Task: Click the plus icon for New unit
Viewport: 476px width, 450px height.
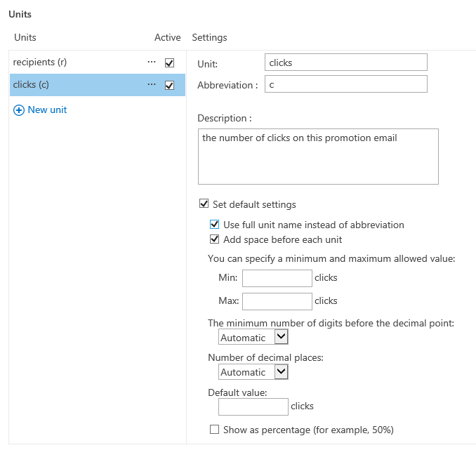Action: [x=19, y=110]
